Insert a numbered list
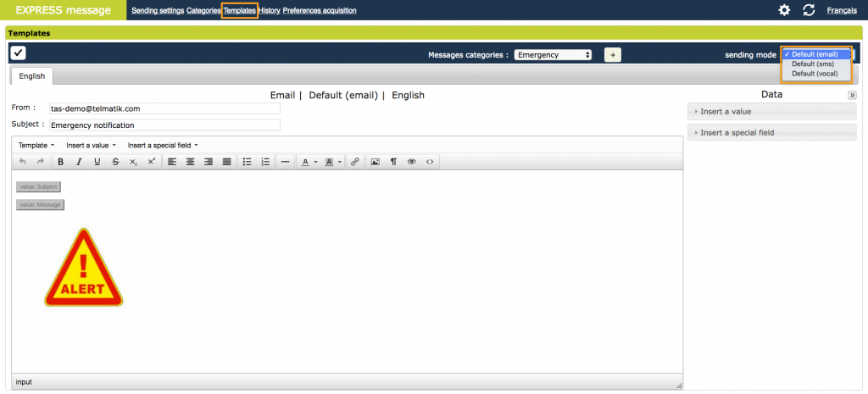 265,162
